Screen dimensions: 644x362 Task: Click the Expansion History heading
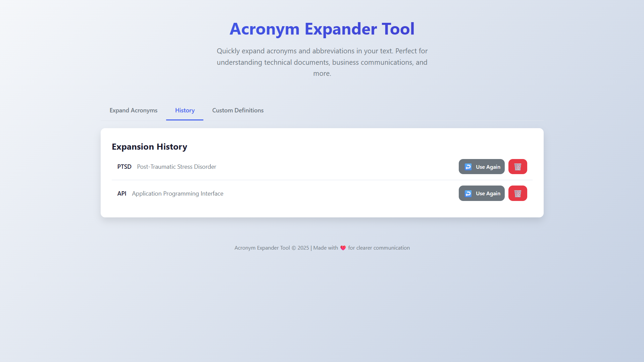pyautogui.click(x=149, y=147)
